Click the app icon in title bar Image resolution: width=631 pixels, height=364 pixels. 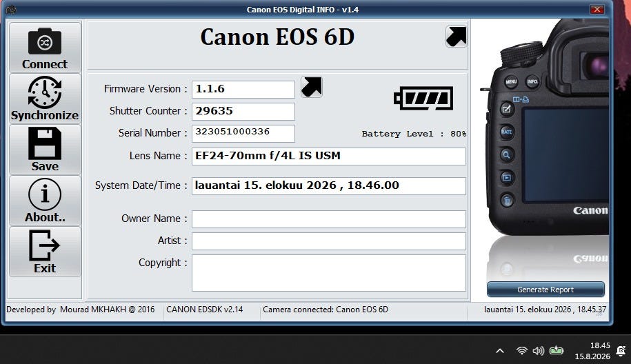pyautogui.click(x=11, y=9)
